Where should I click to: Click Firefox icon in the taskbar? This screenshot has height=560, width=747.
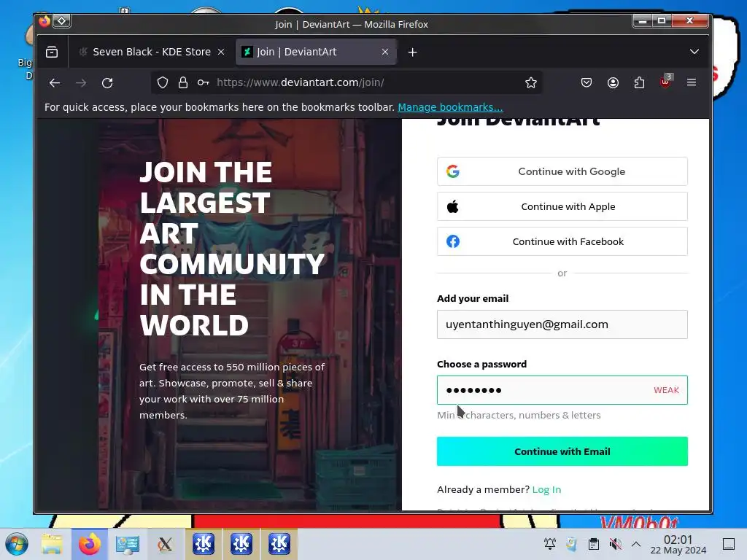coord(90,544)
